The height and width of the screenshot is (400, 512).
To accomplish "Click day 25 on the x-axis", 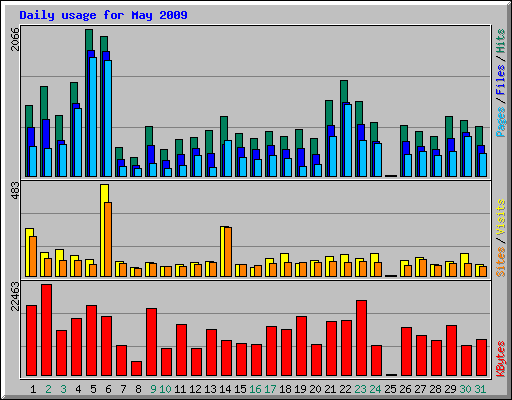I will coord(390,389).
